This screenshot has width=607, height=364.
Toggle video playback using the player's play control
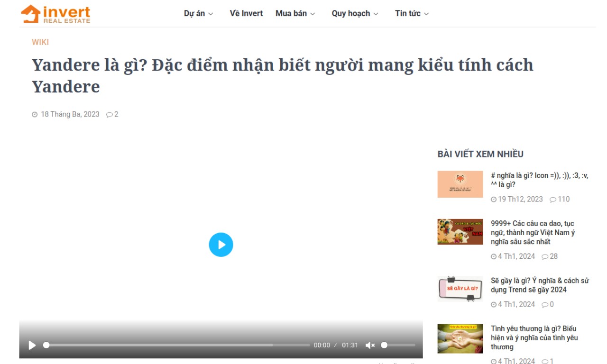(32, 346)
